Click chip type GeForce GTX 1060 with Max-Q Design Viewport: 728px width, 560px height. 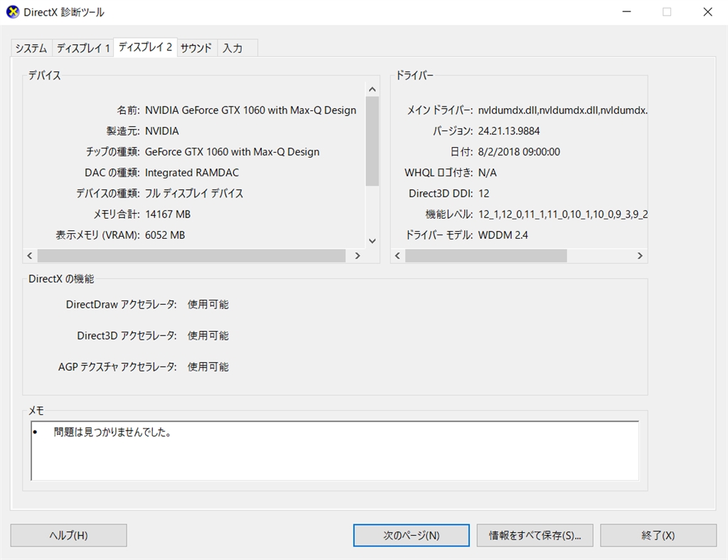pyautogui.click(x=232, y=152)
